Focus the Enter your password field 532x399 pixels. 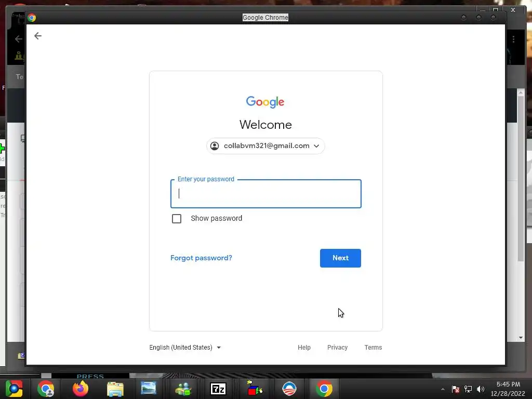[265, 194]
